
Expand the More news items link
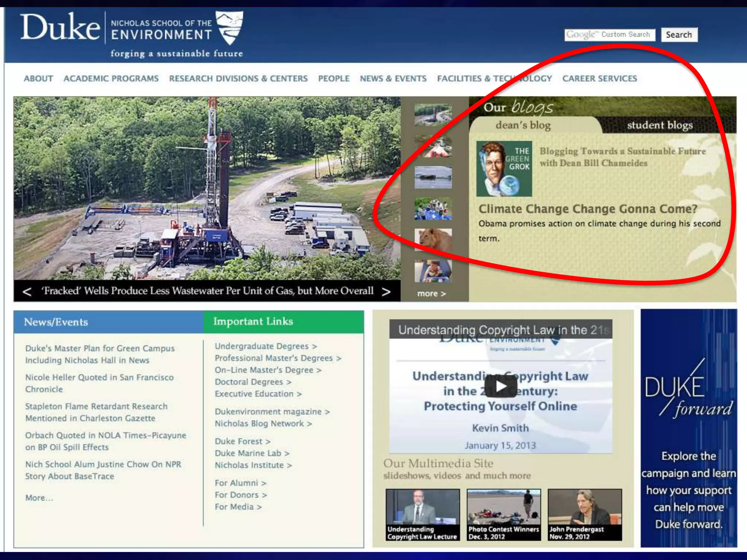(x=39, y=498)
